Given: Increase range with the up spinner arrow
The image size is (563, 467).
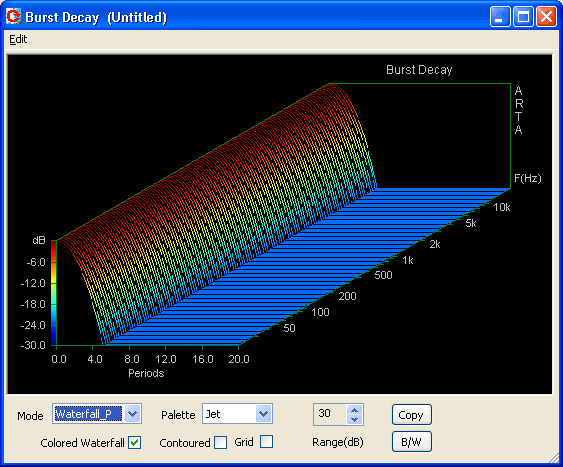Looking at the screenshot, I should click(355, 410).
